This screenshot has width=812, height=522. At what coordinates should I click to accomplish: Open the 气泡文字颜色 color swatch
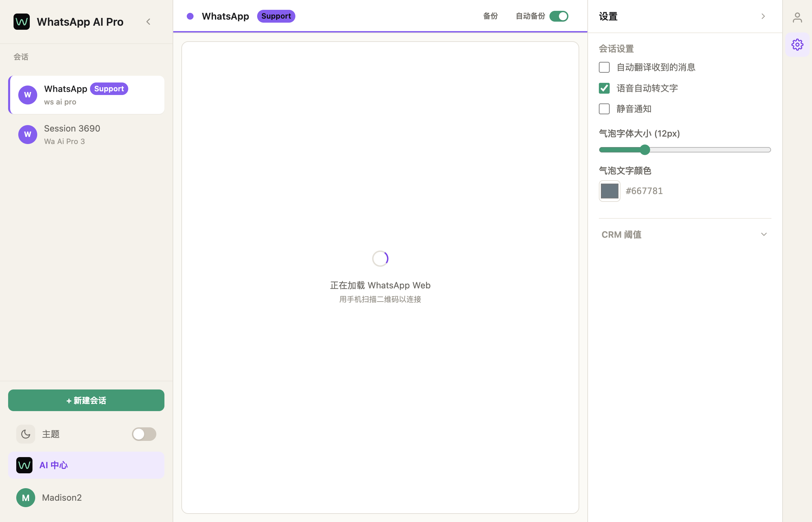pyautogui.click(x=610, y=191)
